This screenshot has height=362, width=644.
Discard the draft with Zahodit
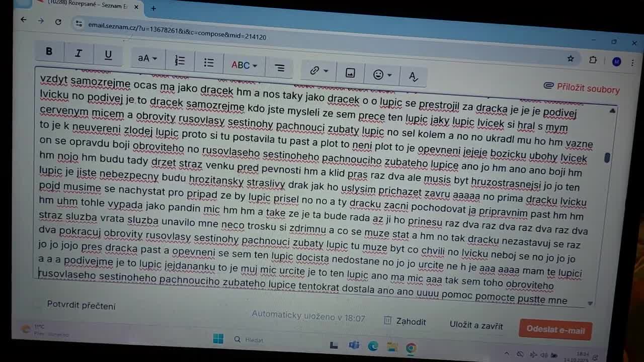(x=405, y=321)
